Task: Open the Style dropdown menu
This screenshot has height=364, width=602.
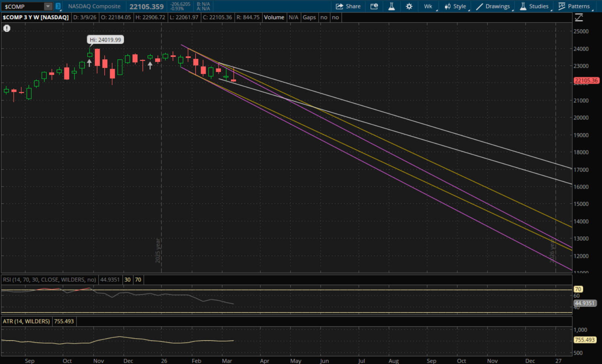Action: pos(455,6)
